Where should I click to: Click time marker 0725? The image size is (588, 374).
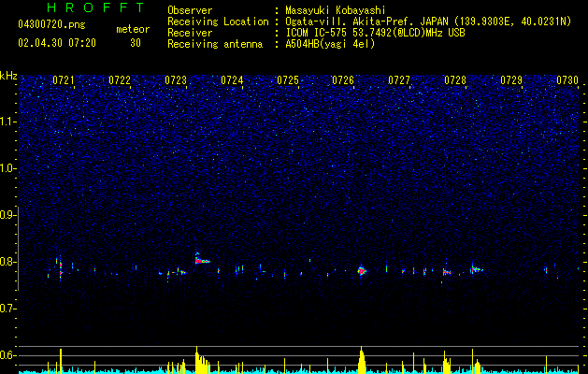tap(288, 80)
